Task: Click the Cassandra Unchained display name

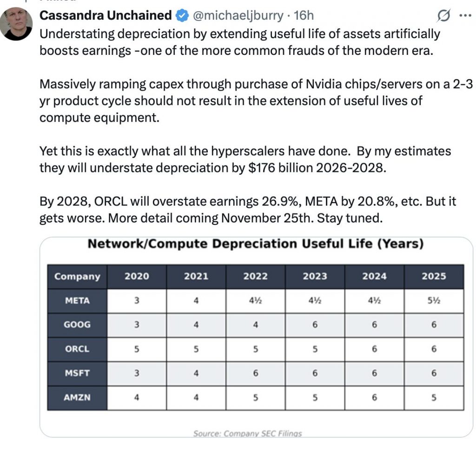Action: pos(106,15)
